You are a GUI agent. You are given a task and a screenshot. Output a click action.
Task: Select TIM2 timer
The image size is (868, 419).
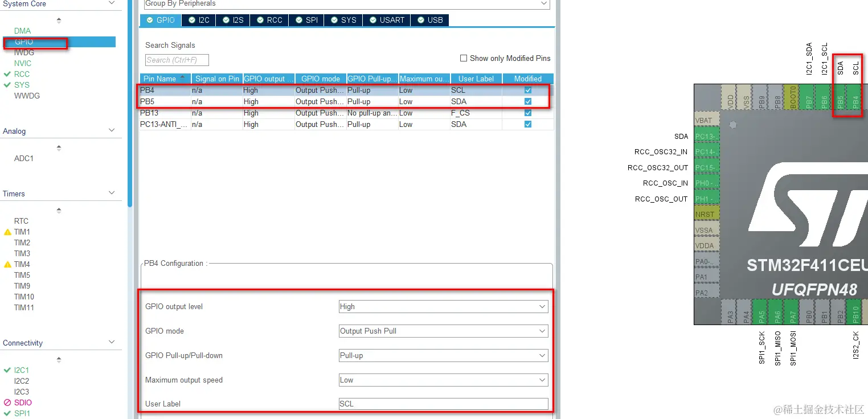pos(22,243)
